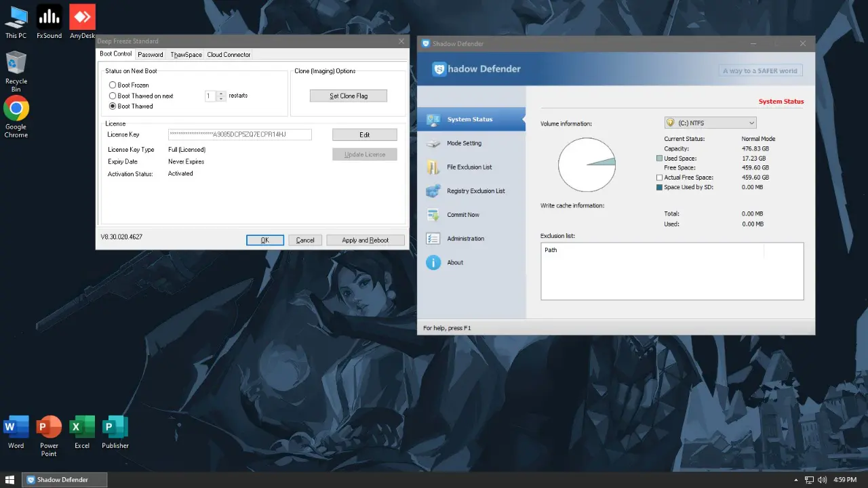Click Shadow Defender shield logo in banner
The height and width of the screenshot is (488, 868).
click(x=439, y=69)
